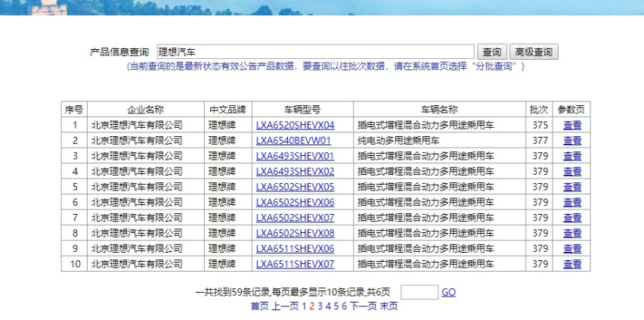Click the page number input box

[x=420, y=292]
